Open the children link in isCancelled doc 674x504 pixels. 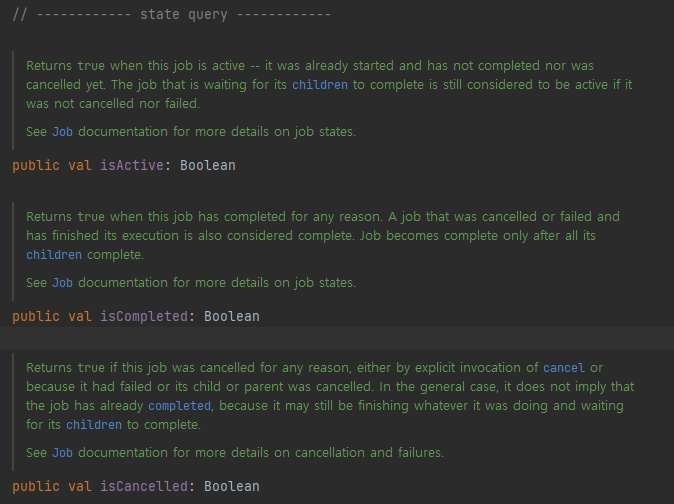94,425
